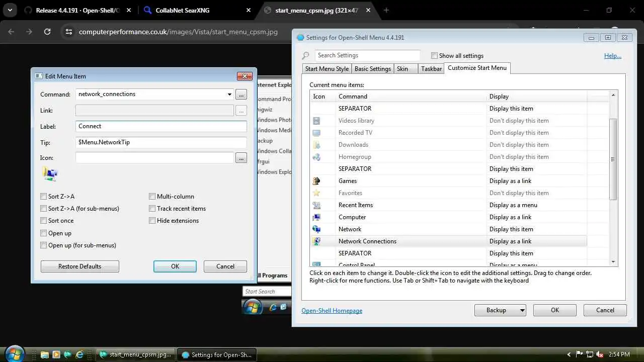
Task: Open the browser tab search chevron
Action: 10,10
